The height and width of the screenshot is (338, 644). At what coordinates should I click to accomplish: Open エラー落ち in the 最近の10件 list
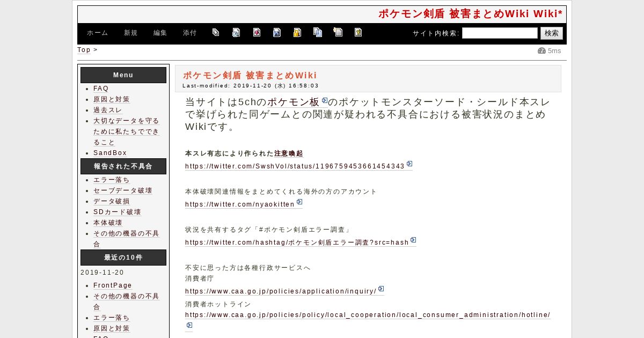pyautogui.click(x=112, y=318)
